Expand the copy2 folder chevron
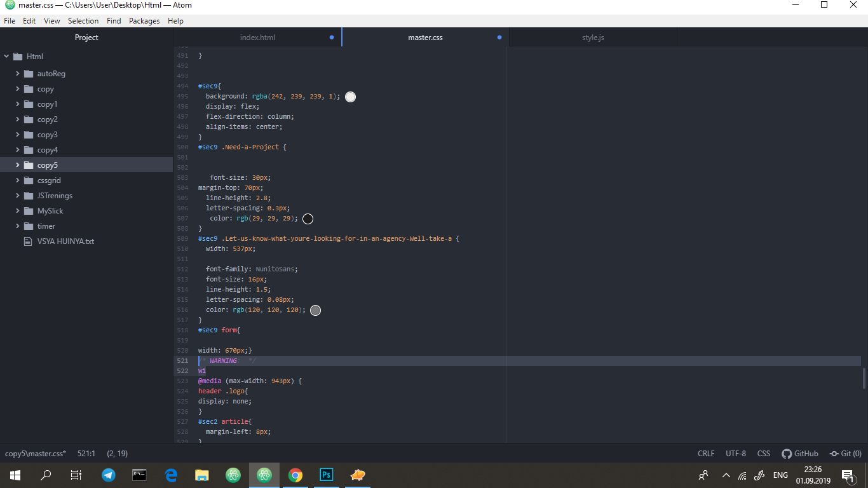This screenshot has width=868, height=488. 18,119
